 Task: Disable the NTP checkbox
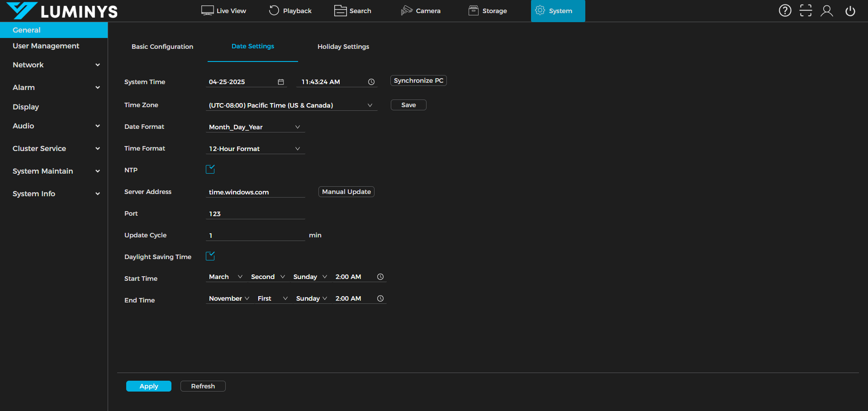(x=210, y=170)
